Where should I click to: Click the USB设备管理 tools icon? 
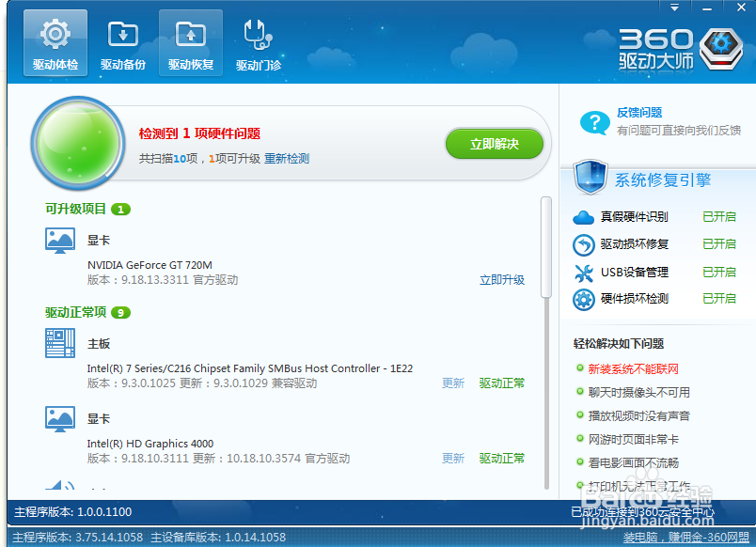point(583,273)
